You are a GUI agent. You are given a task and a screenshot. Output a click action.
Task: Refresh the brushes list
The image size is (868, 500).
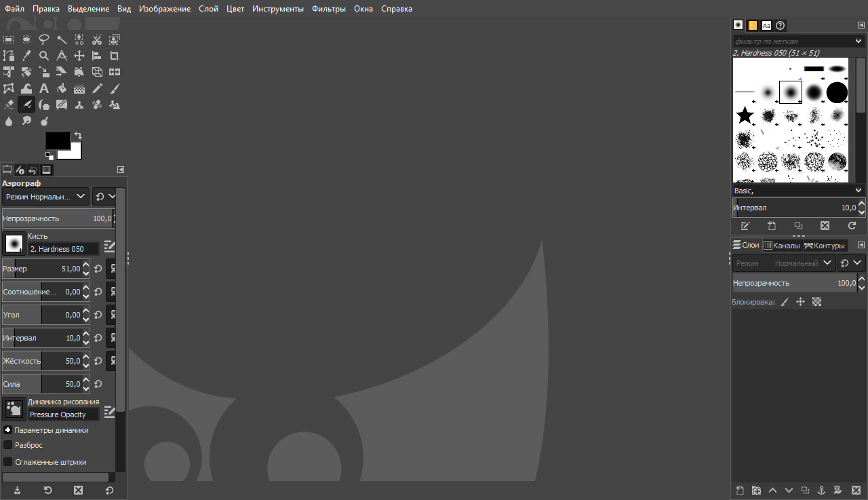click(852, 225)
